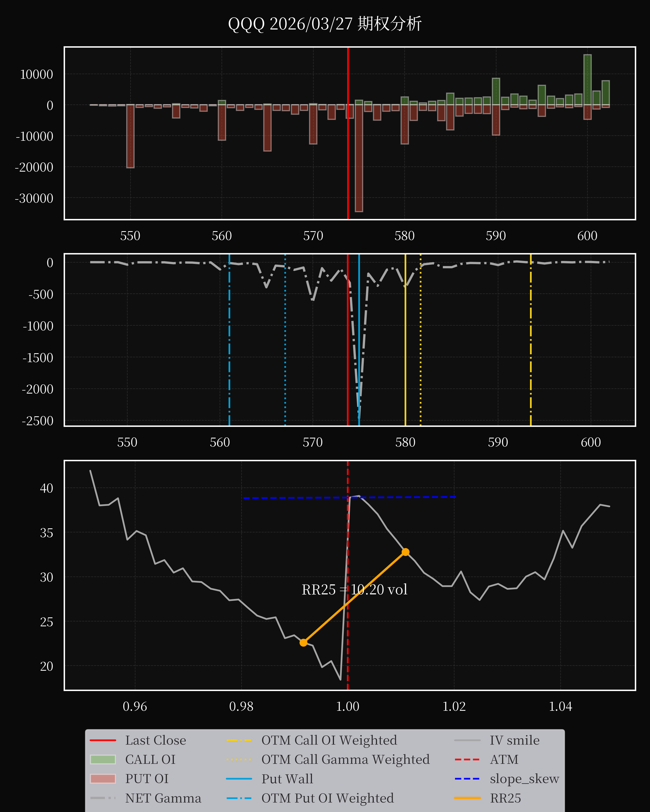Click the -1000 y-axis label in gamma chart
Image resolution: width=650 pixels, height=812 pixels.
point(38,326)
